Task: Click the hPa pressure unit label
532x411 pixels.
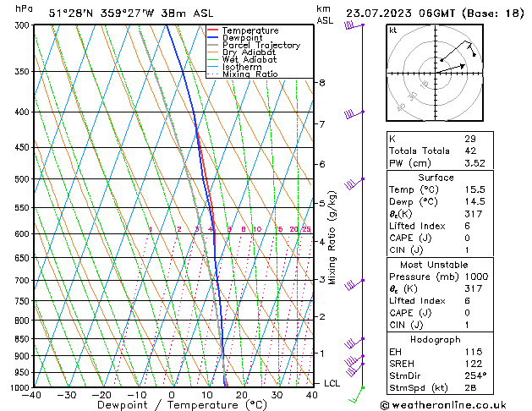Action: 24,9
